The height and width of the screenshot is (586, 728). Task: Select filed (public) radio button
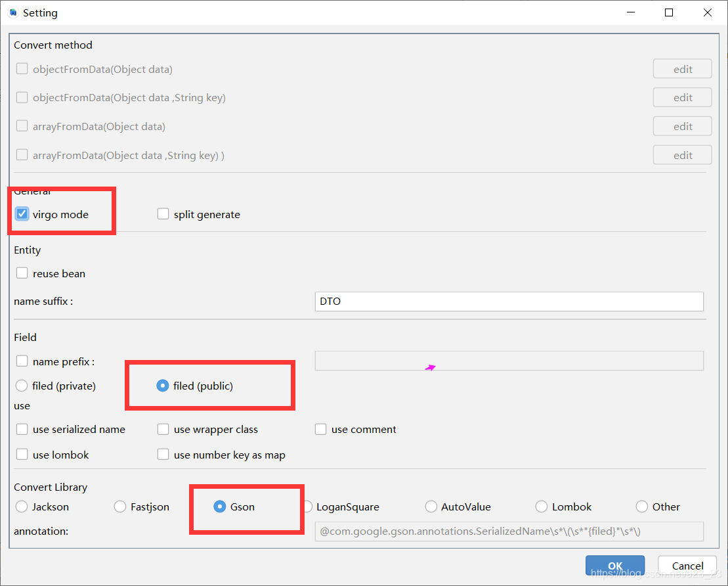click(163, 386)
